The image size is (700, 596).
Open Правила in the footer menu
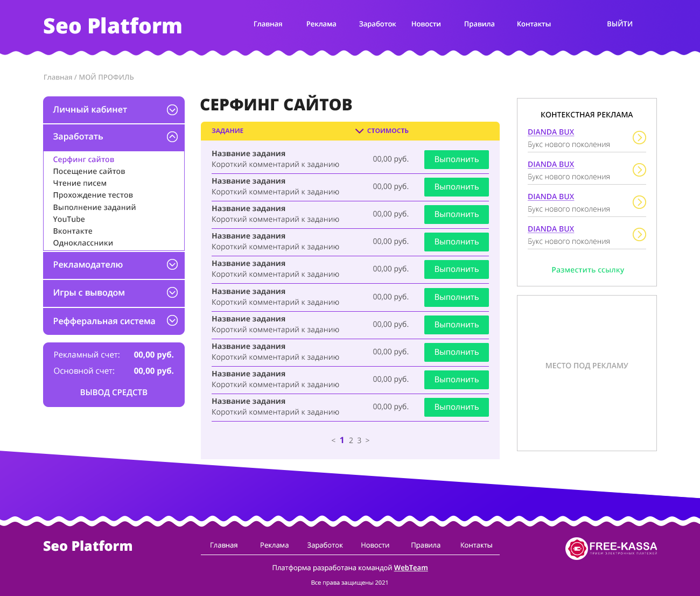coord(426,545)
